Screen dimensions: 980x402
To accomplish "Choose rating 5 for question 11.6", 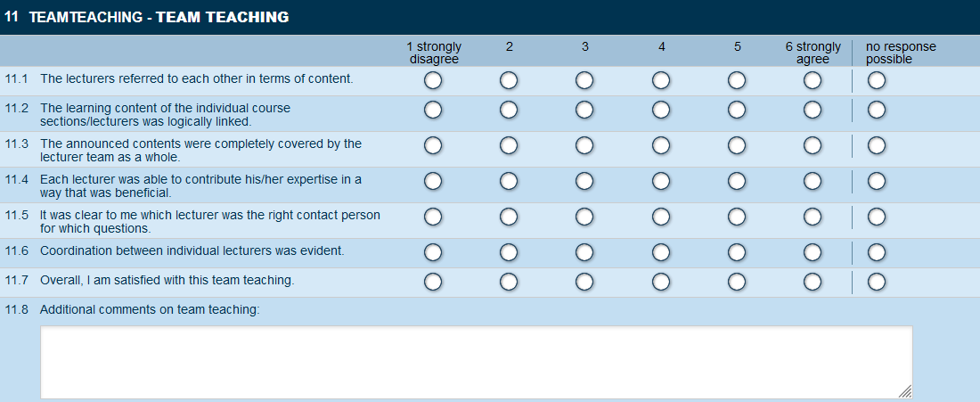I will point(737,253).
